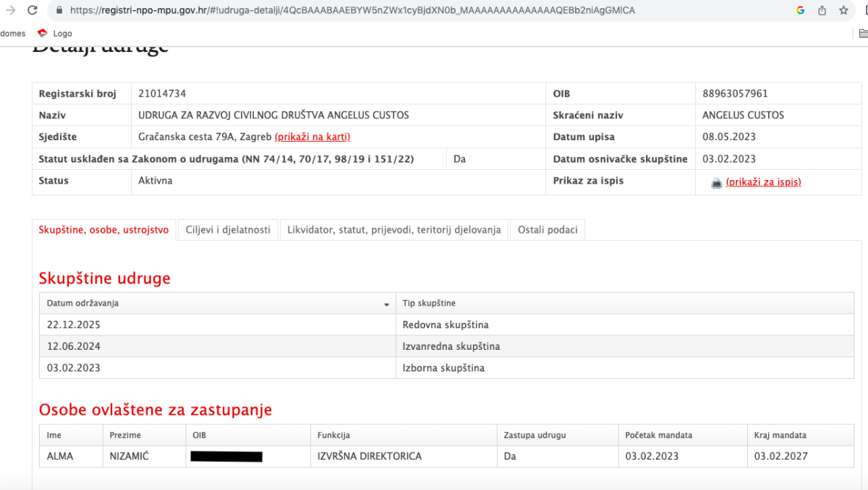Reload the page with the refresh icon
868x490 pixels.
point(33,11)
